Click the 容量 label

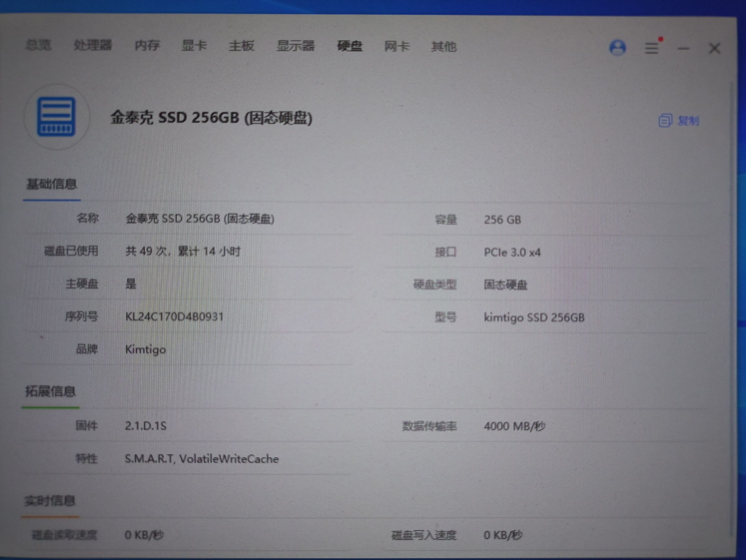point(446,220)
